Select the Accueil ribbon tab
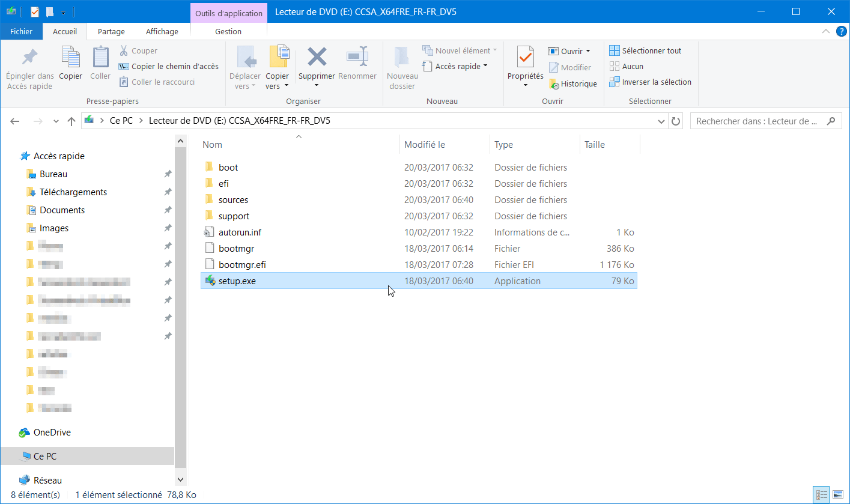The height and width of the screenshot is (504, 850). point(65,31)
